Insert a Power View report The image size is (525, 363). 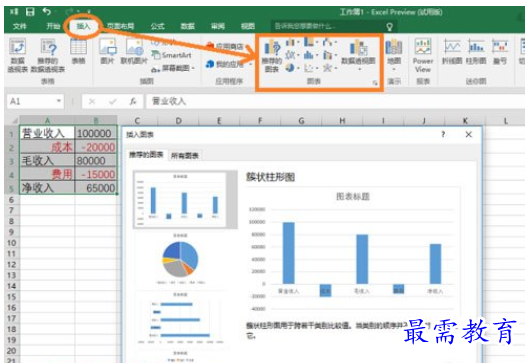(423, 55)
